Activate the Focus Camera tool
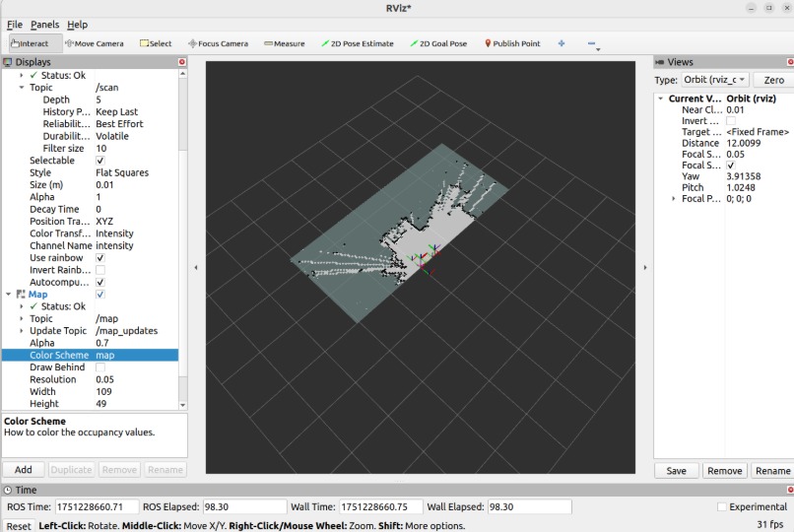The height and width of the screenshot is (532, 794). tap(219, 43)
